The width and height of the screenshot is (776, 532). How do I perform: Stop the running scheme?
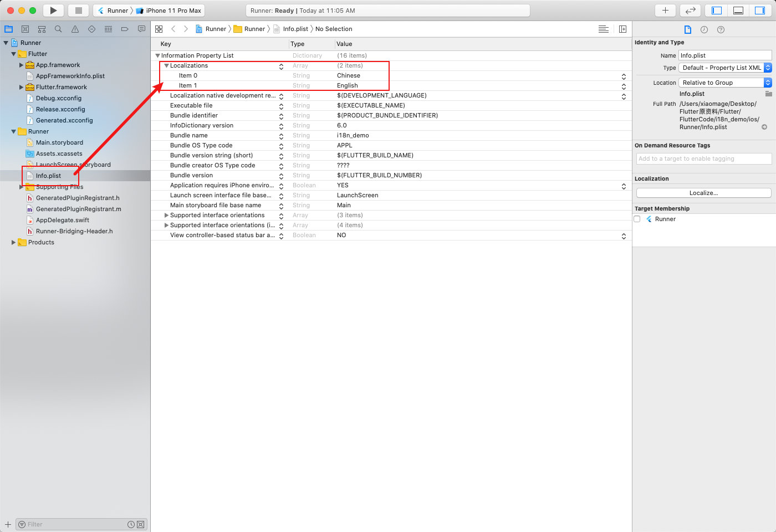tap(79, 11)
